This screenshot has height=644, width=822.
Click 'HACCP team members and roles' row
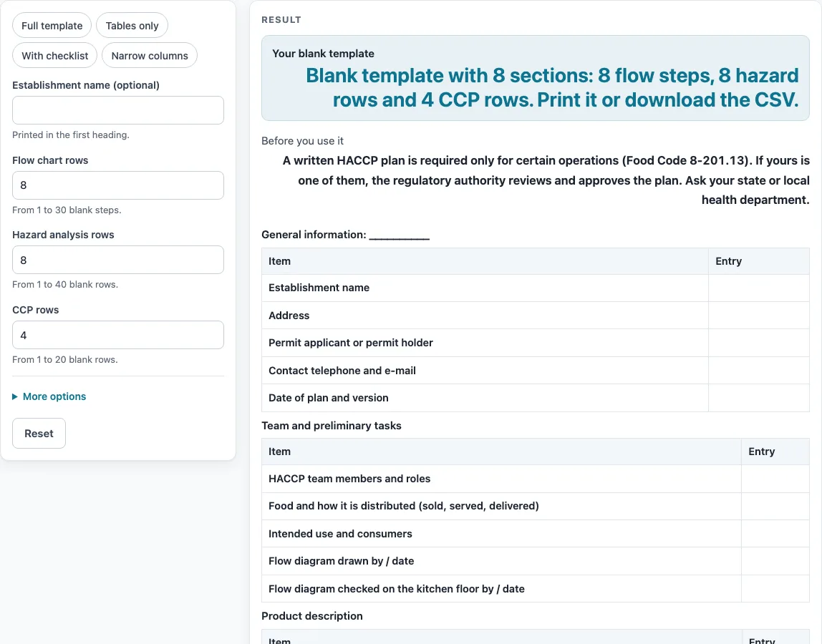pyautogui.click(x=536, y=479)
